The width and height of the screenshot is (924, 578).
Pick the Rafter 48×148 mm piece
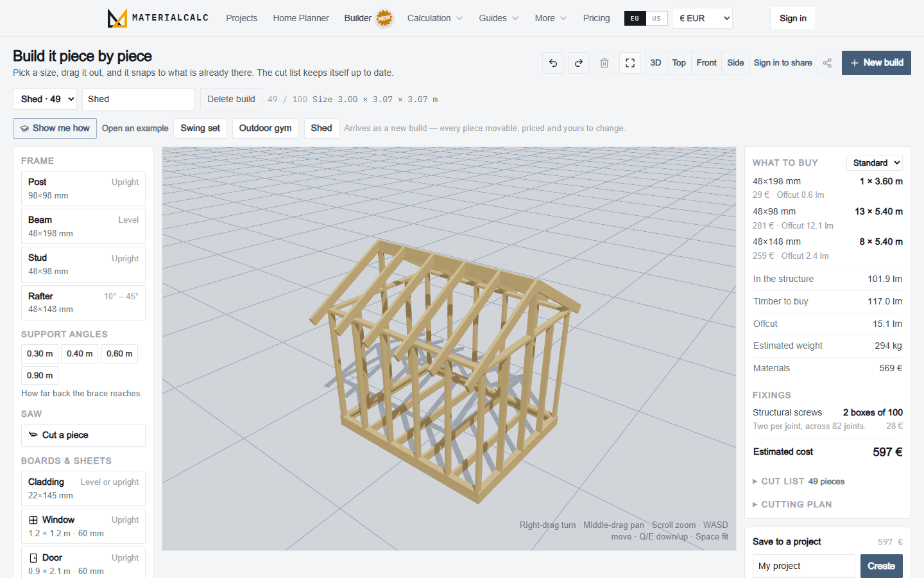[83, 302]
